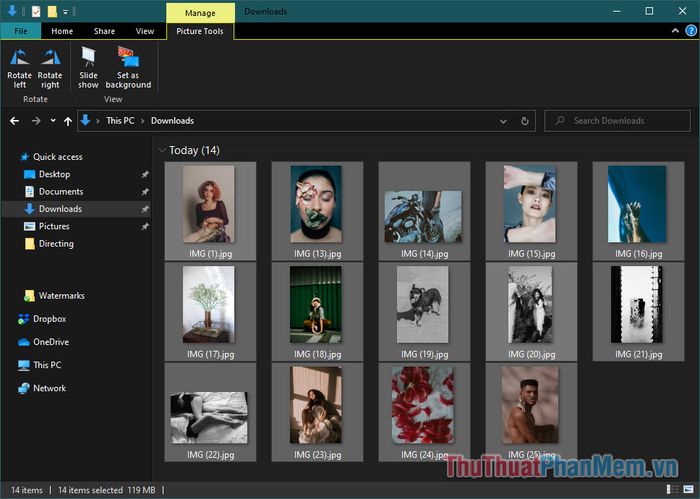Viewport: 700px width, 499px height.
Task: Open recent locations dropdown arrow
Action: [53, 121]
